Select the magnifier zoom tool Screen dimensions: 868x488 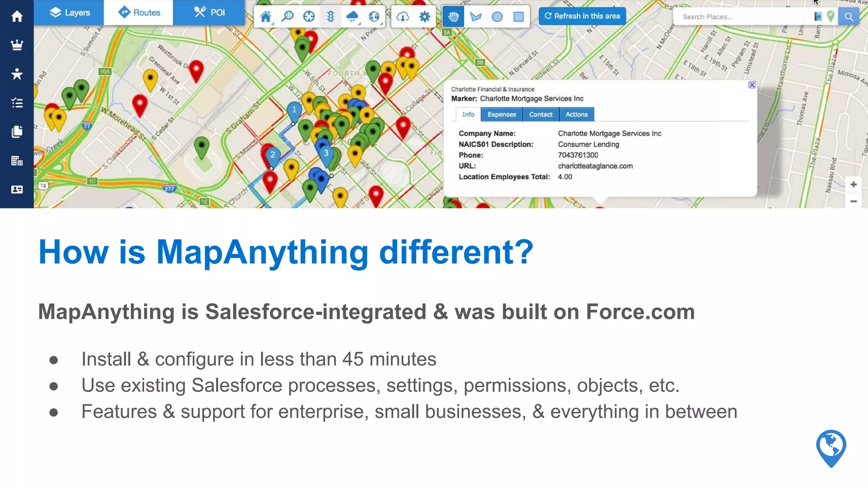pos(288,17)
